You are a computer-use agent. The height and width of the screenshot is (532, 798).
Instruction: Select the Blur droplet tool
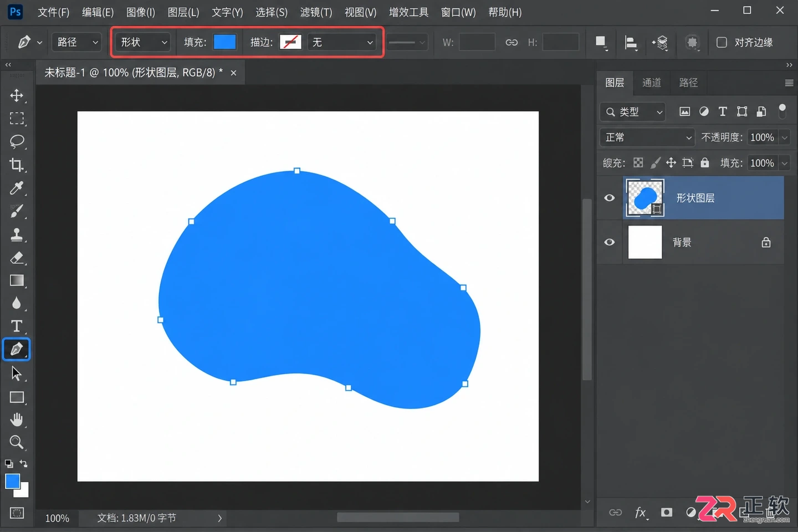pos(17,303)
